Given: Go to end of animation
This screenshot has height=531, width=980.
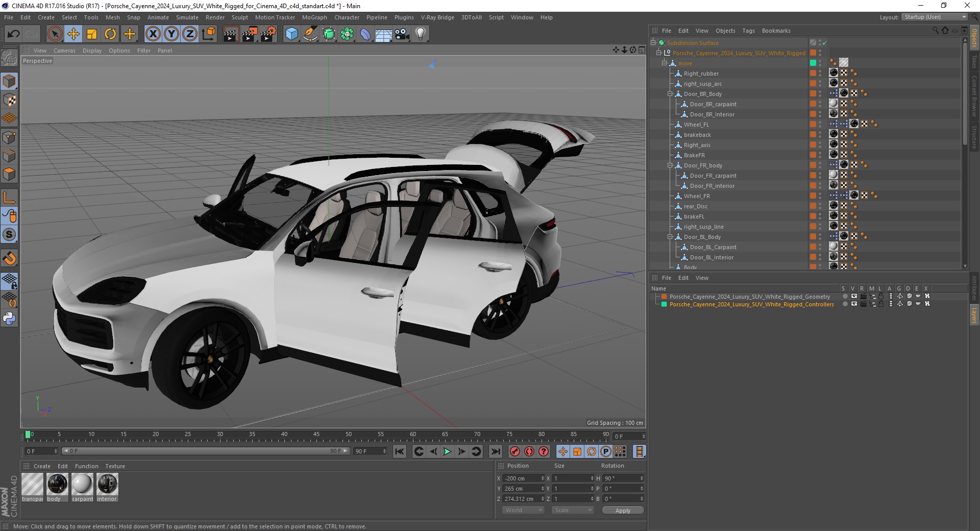Looking at the screenshot, I should tap(496, 451).
